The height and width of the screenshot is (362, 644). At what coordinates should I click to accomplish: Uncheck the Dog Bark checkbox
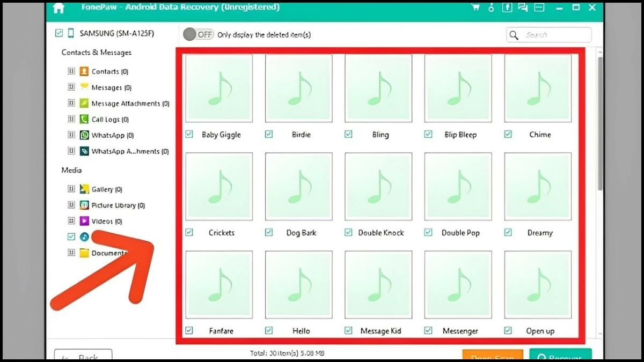(x=268, y=232)
